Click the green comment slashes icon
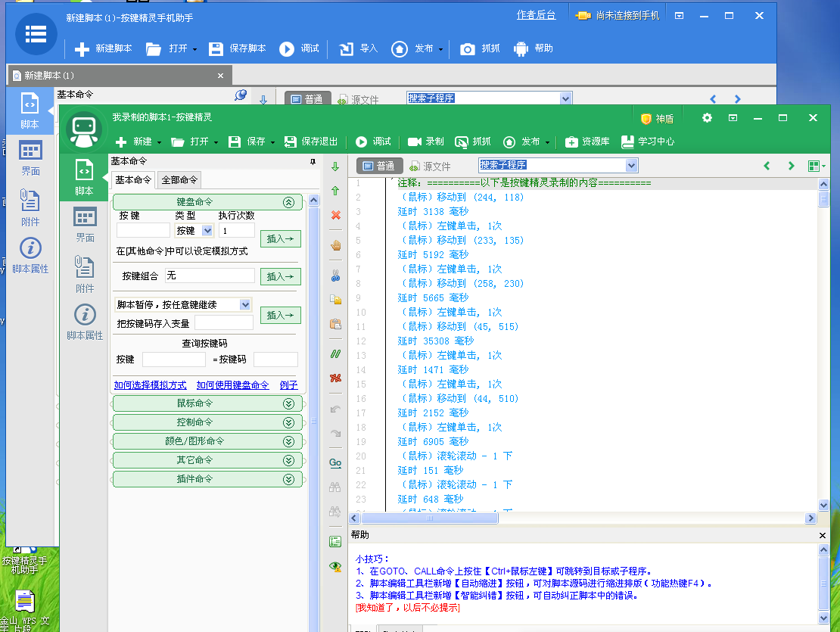 point(335,354)
